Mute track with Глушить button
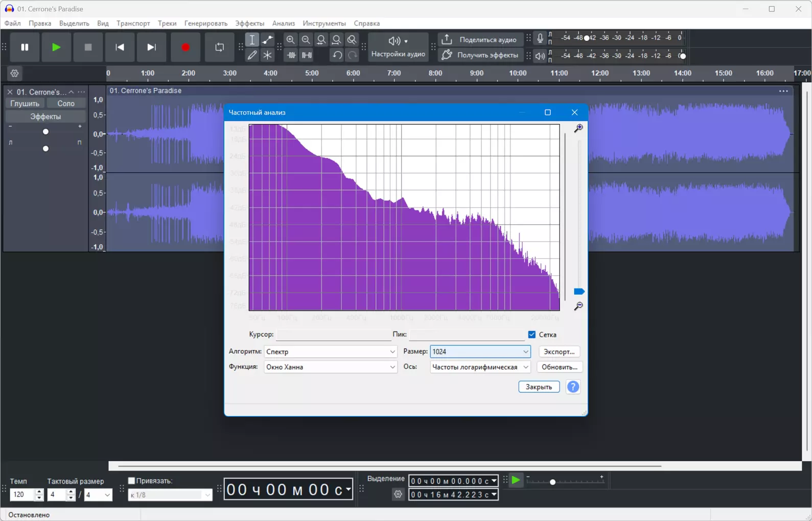 [x=25, y=103]
